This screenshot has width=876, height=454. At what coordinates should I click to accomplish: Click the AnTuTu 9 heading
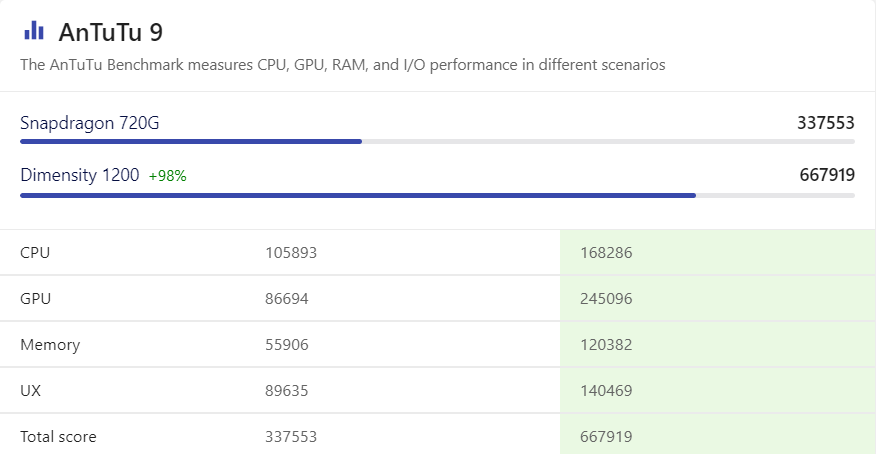pyautogui.click(x=111, y=32)
